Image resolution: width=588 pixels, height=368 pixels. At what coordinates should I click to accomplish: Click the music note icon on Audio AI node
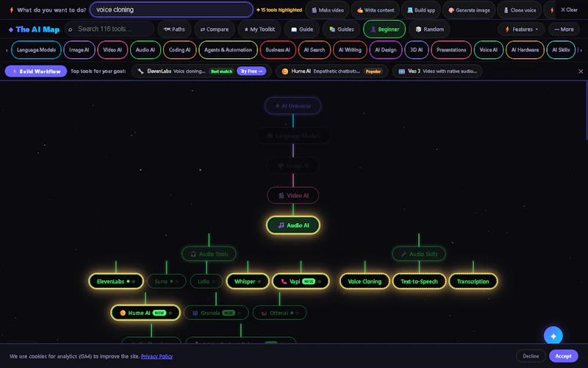281,225
